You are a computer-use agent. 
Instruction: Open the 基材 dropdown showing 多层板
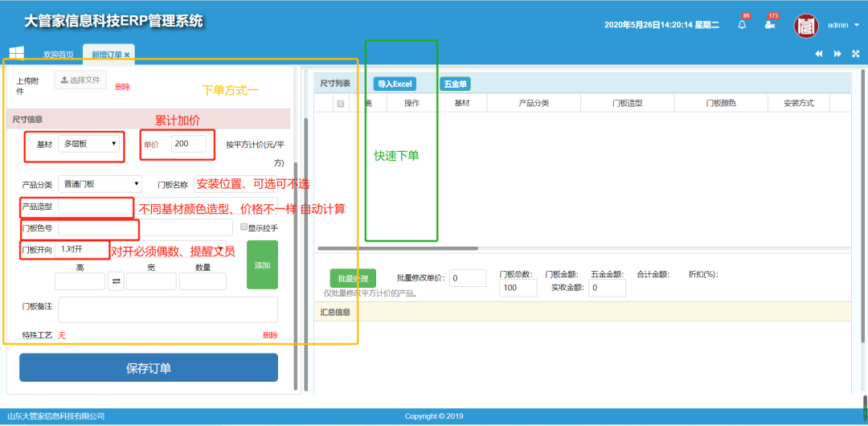click(x=89, y=144)
